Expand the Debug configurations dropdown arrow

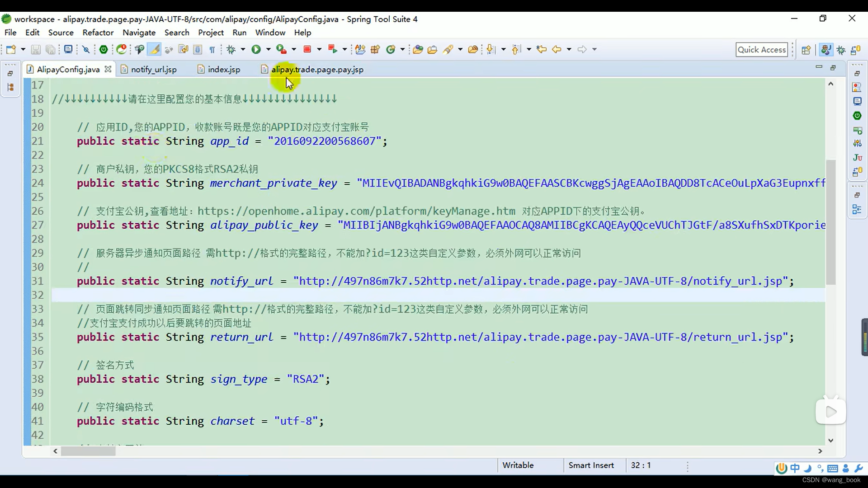point(243,49)
